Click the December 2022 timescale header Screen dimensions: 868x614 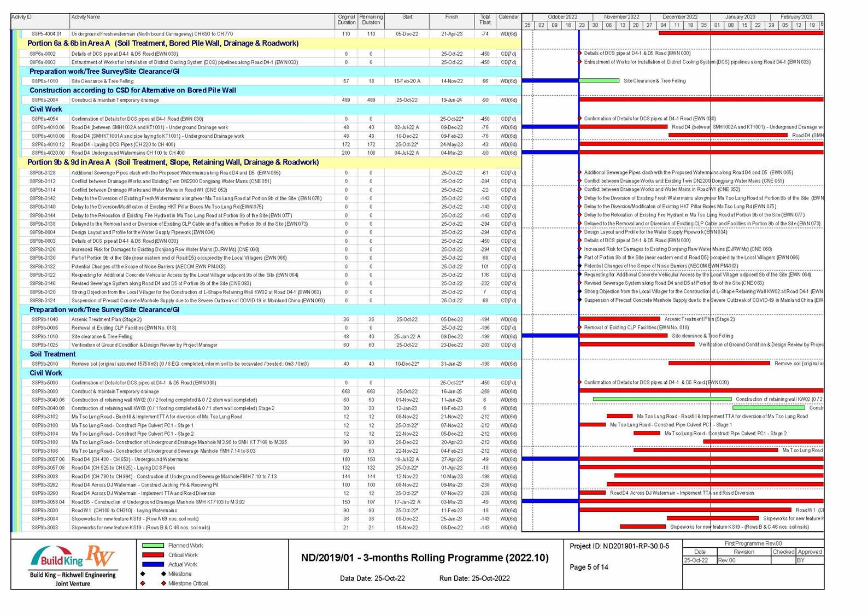click(681, 17)
